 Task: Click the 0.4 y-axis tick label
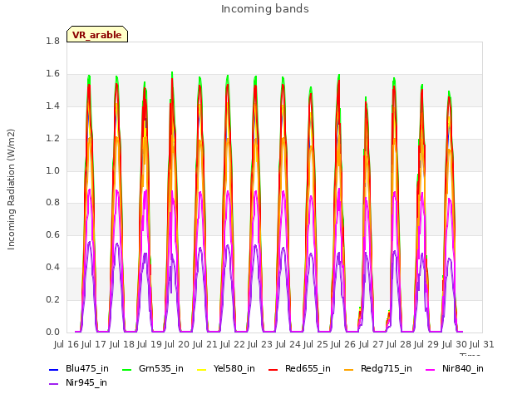pyautogui.click(x=52, y=268)
